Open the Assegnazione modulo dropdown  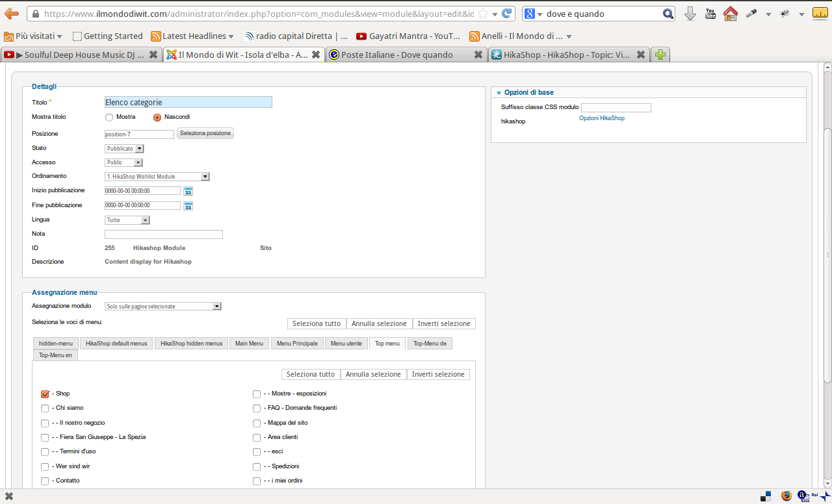pyautogui.click(x=163, y=307)
